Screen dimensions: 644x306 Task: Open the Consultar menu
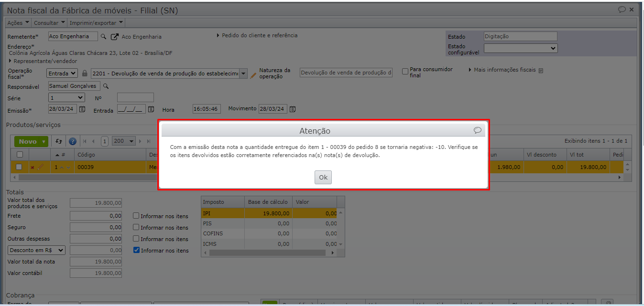pyautogui.click(x=49, y=22)
